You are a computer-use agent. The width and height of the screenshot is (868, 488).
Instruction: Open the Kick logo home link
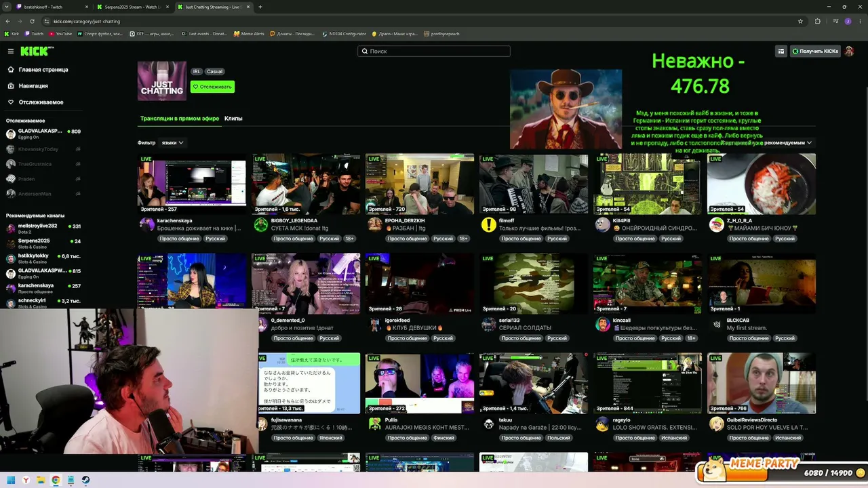coord(37,52)
